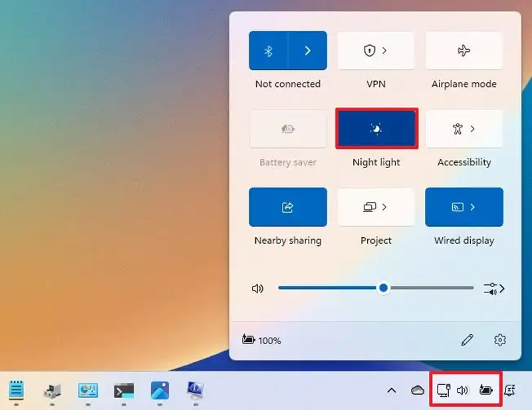Expand Bluetooth device list arrow
Viewport: 532px width, 410px height.
pyautogui.click(x=307, y=51)
